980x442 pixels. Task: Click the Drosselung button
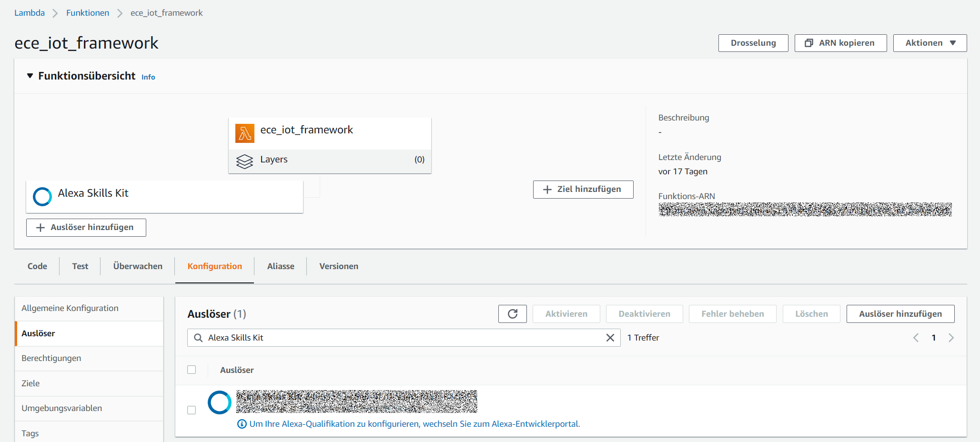click(753, 43)
